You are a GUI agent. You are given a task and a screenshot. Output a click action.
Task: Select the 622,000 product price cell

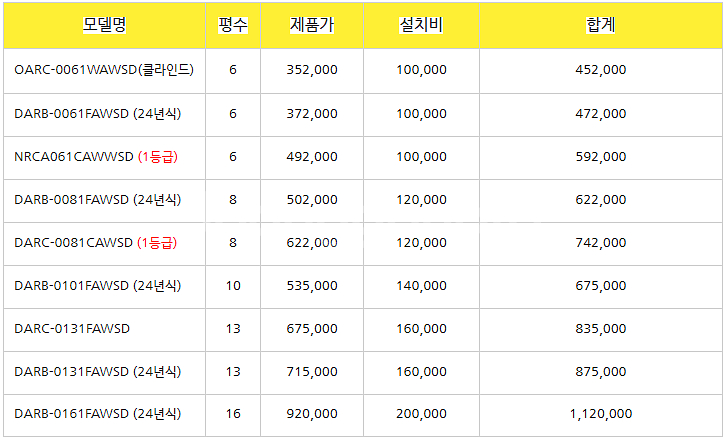coord(312,243)
